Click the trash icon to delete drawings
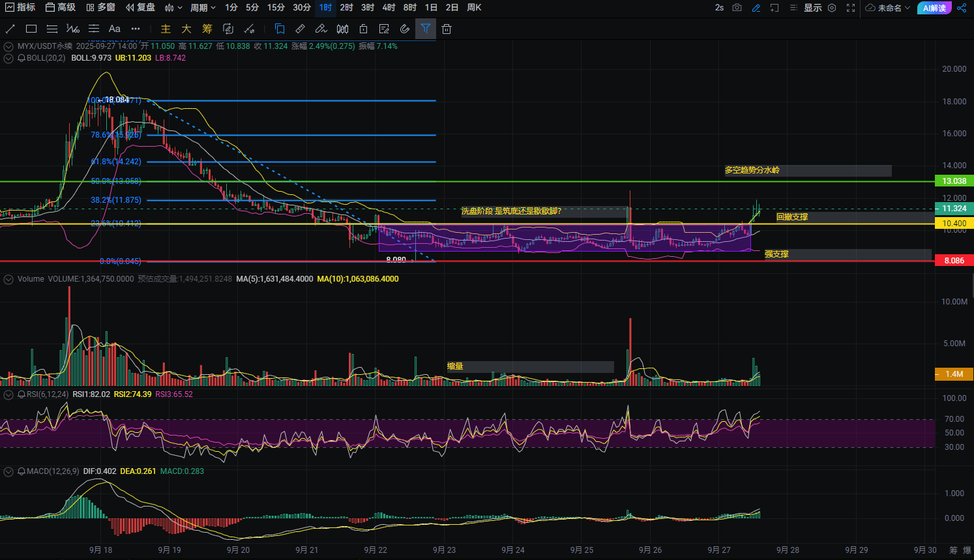 point(447,29)
